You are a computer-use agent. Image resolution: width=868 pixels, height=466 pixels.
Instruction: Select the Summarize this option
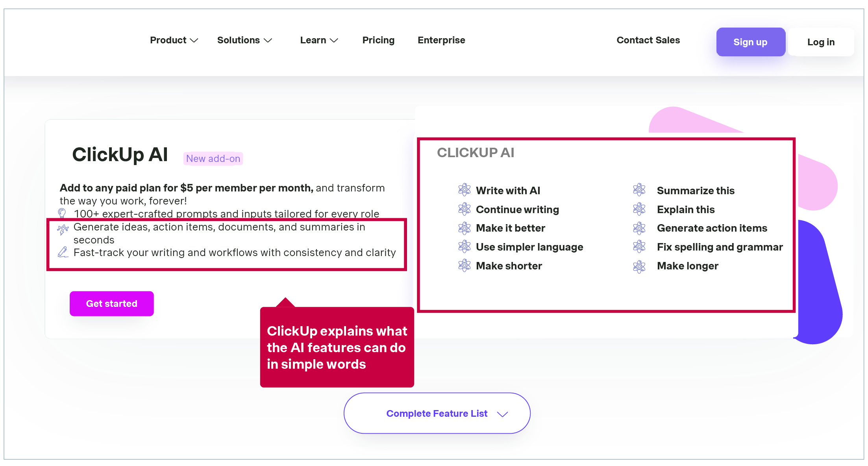(x=696, y=191)
